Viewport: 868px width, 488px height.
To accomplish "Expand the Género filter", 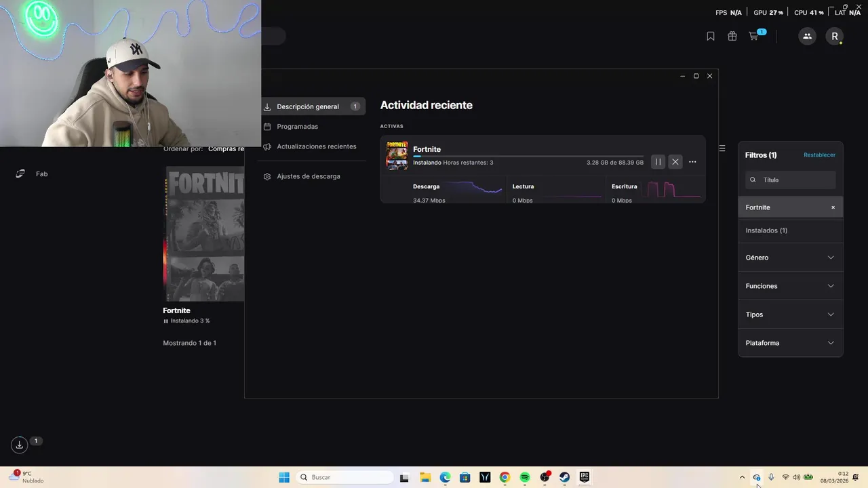I will (791, 258).
